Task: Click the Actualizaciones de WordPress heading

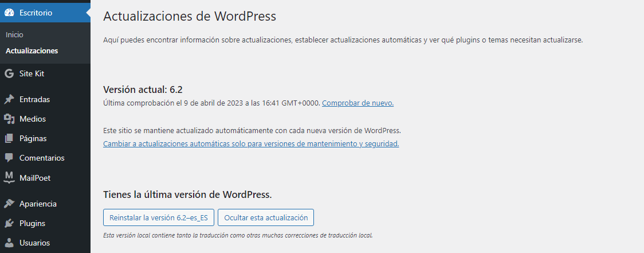Action: [189, 16]
